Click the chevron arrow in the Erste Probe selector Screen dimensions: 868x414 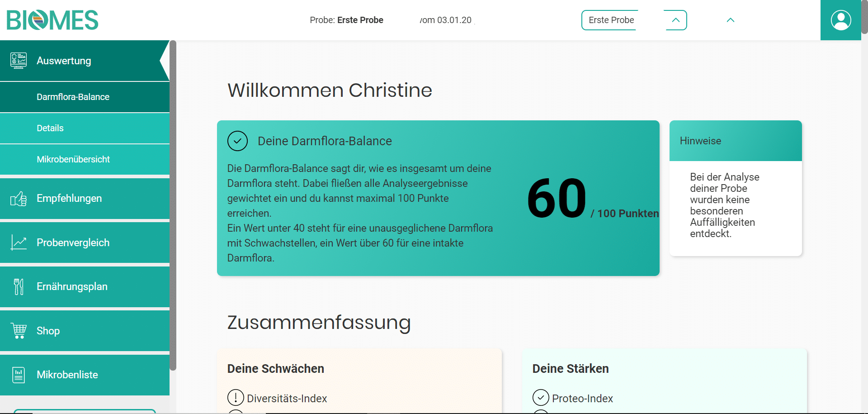tap(676, 20)
